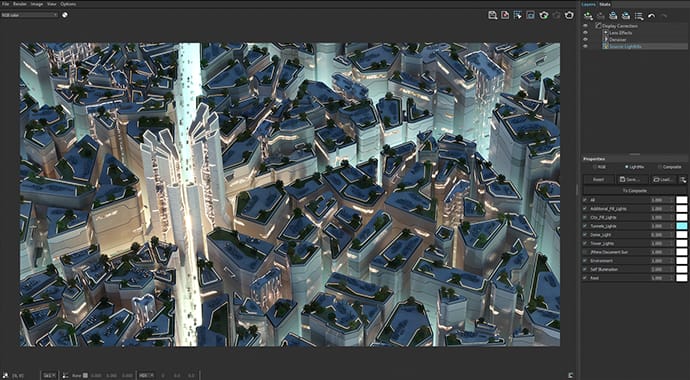Click the undo arrow in Layers toolbar
This screenshot has height=380, width=690.
651,16
